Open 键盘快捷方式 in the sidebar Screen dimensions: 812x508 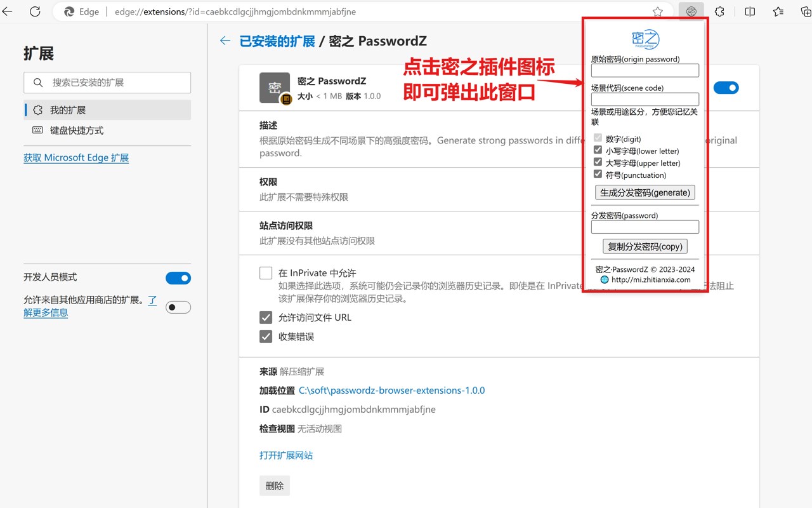(107, 130)
